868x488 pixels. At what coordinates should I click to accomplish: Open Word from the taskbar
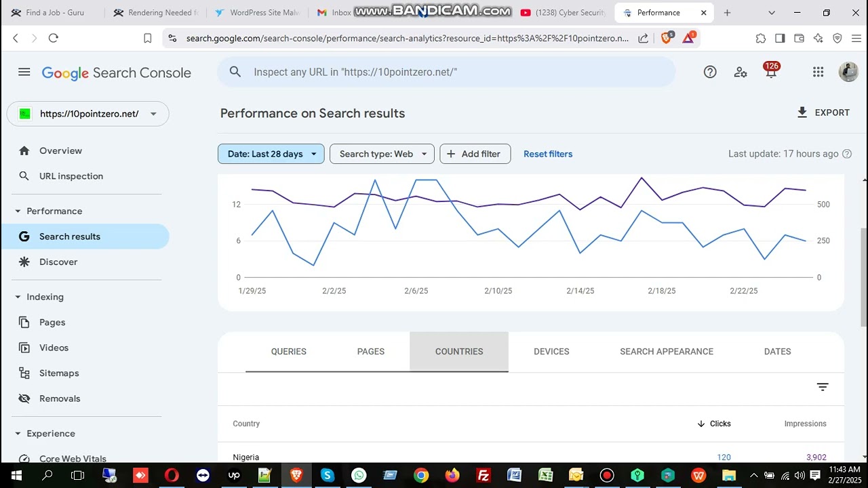pos(514,475)
